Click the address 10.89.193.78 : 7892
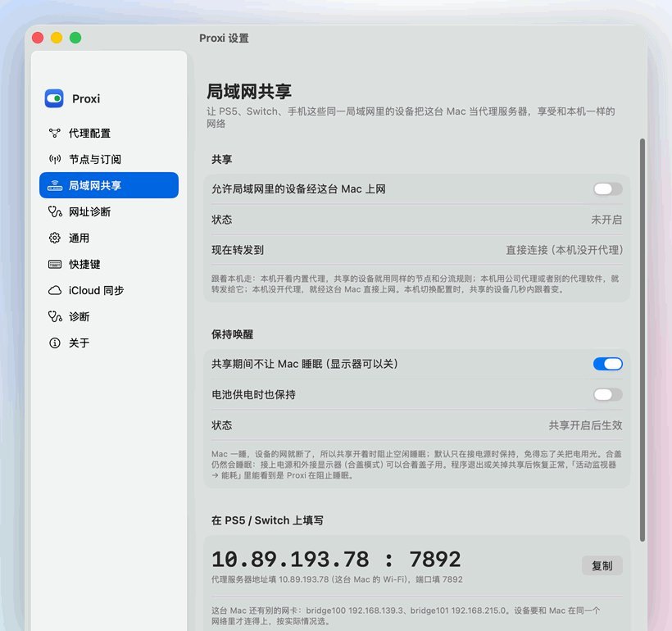 coord(336,560)
